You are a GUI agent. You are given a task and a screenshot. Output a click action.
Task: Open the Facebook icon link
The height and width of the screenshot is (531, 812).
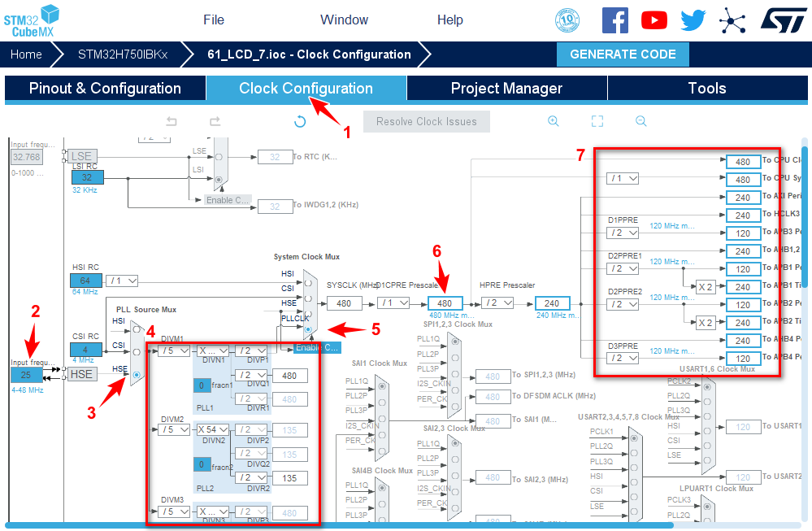pos(615,20)
